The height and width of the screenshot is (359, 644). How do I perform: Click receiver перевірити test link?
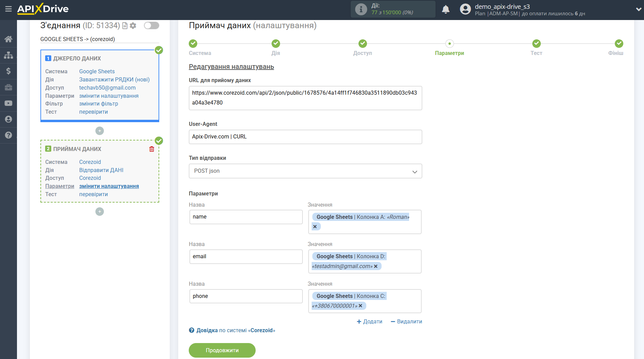tap(93, 194)
